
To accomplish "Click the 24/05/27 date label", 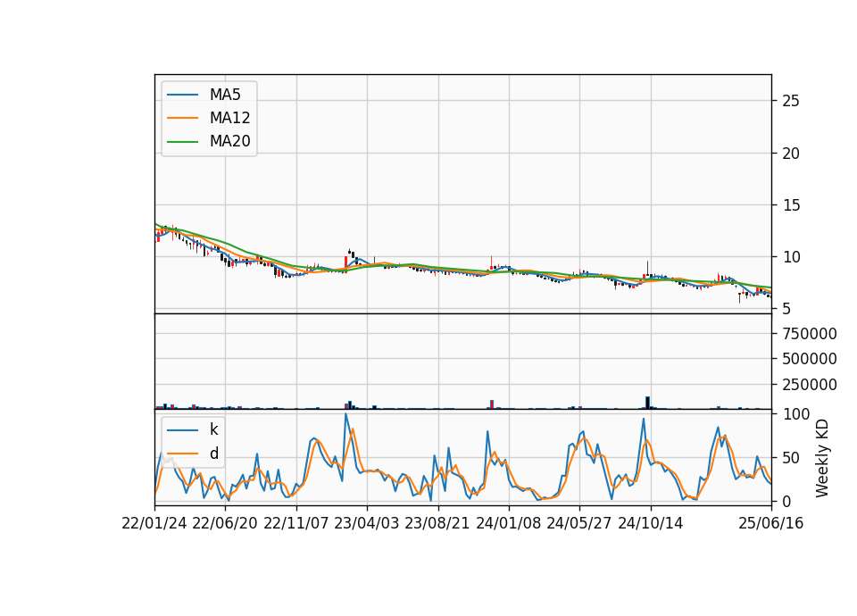I will (578, 523).
